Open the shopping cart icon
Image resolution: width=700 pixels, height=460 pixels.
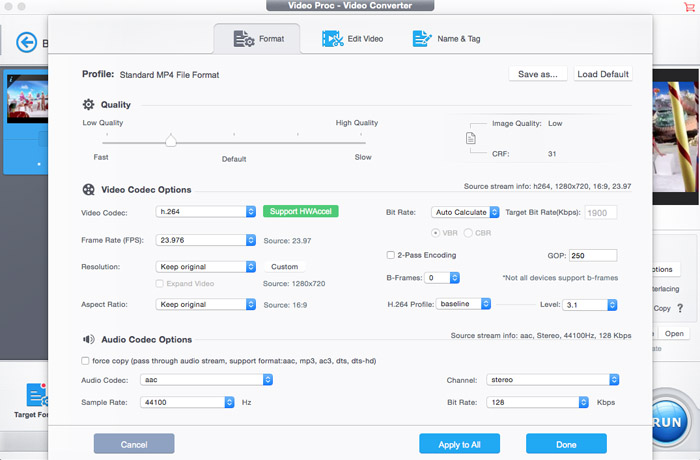coord(689,6)
